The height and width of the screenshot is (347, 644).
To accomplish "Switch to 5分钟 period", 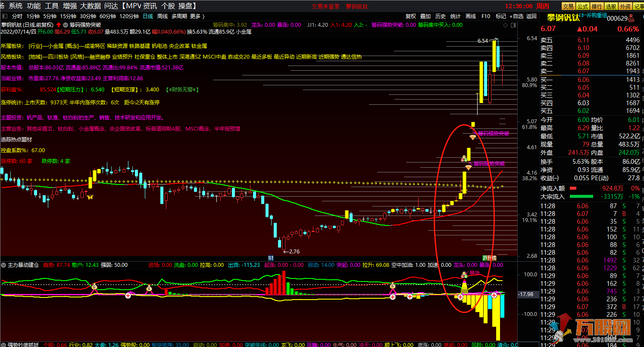I will [50, 16].
